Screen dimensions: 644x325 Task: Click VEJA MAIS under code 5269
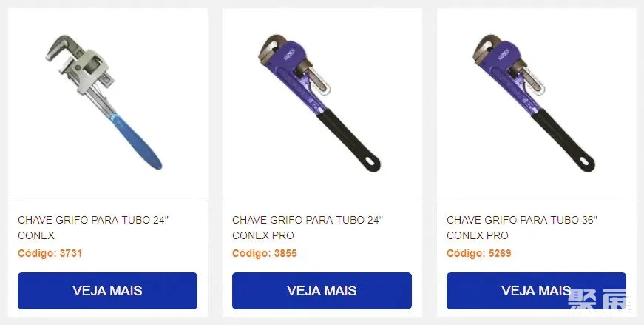pyautogui.click(x=536, y=291)
